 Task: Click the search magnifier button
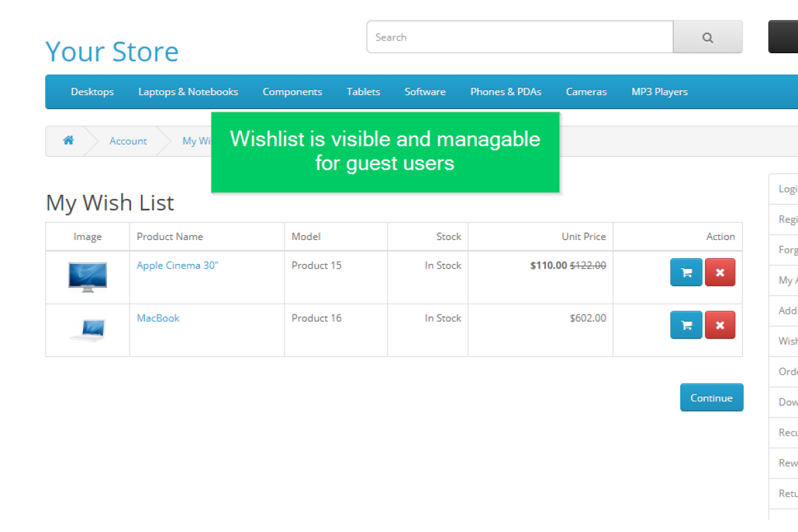(708, 37)
